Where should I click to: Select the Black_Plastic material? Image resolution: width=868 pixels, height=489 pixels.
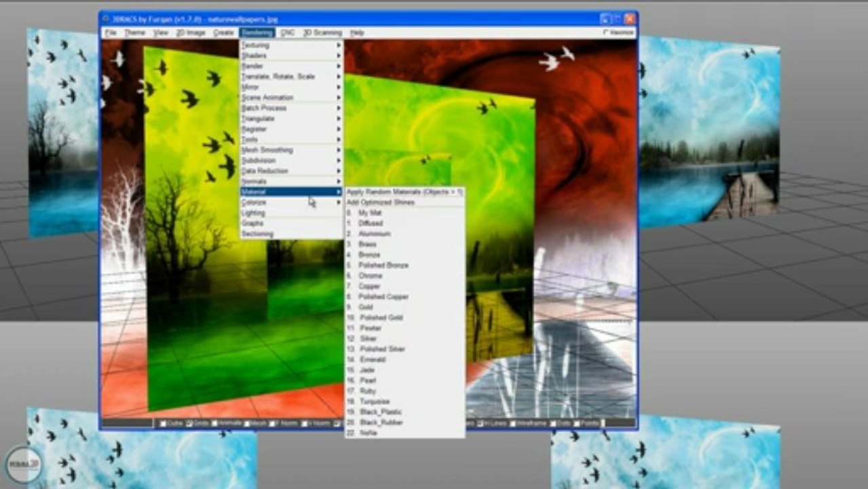[404, 412]
